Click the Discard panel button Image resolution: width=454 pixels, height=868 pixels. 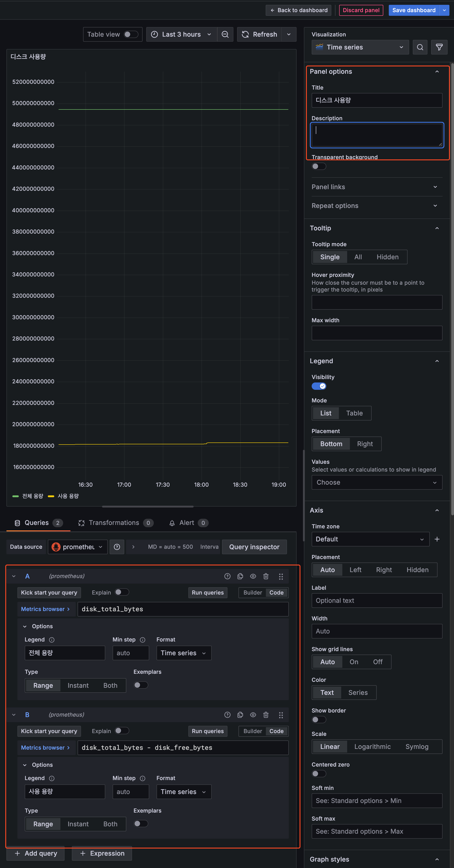pos(361,10)
